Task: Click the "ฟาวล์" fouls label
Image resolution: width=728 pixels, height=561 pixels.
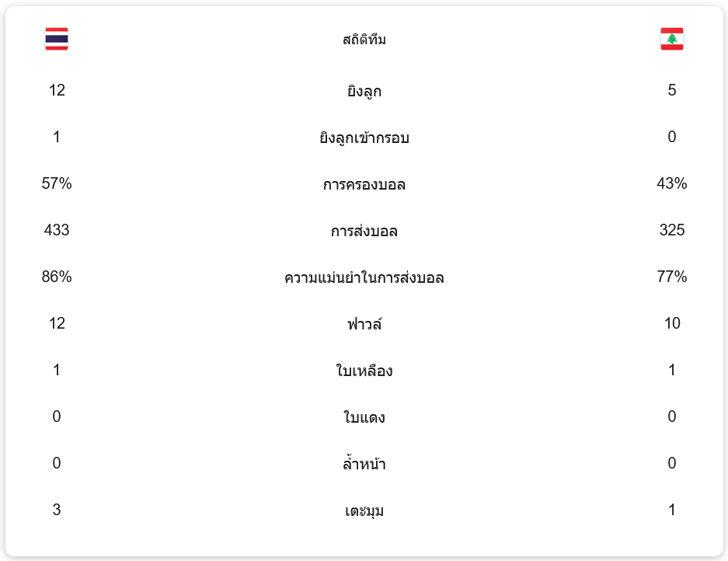Action: (x=364, y=324)
